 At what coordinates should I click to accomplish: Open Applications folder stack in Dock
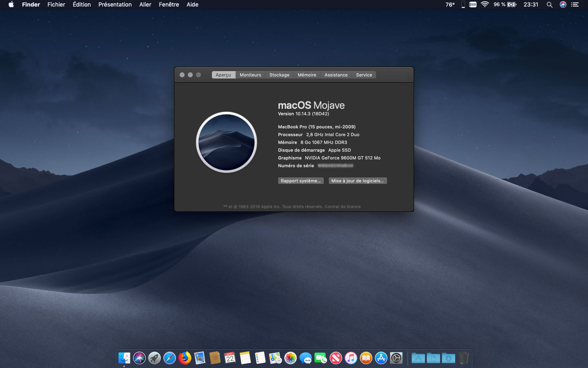(x=418, y=358)
